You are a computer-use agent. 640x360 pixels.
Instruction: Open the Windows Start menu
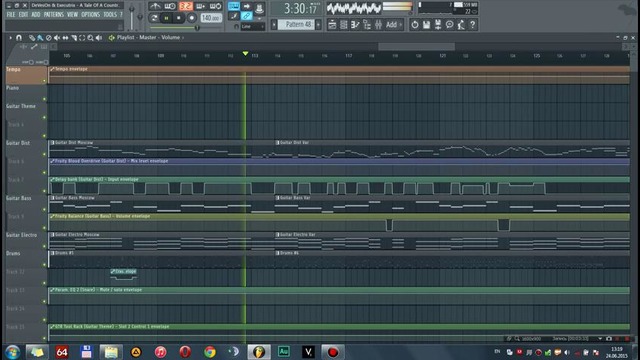[x=12, y=352]
